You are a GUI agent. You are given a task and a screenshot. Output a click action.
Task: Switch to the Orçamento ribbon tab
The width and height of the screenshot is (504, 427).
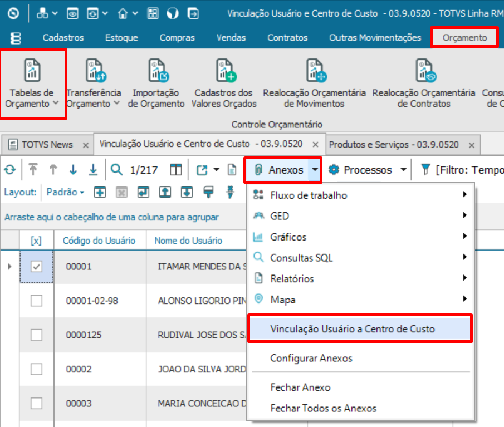pyautogui.click(x=464, y=38)
